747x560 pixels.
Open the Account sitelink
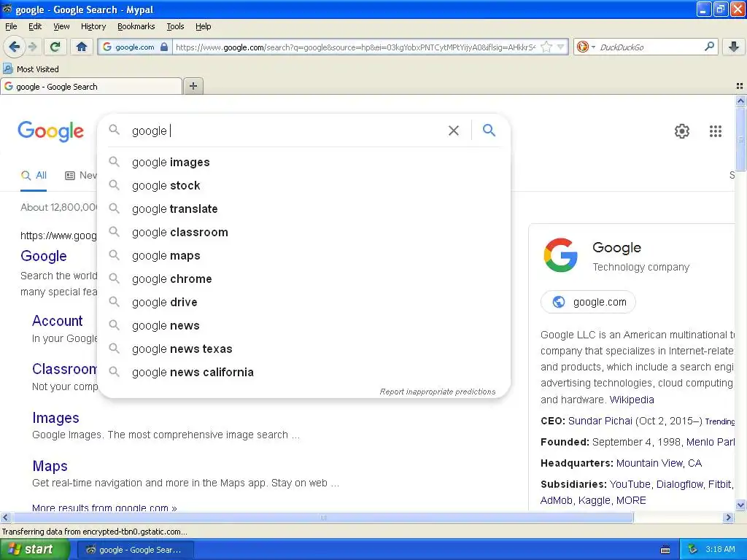57,321
